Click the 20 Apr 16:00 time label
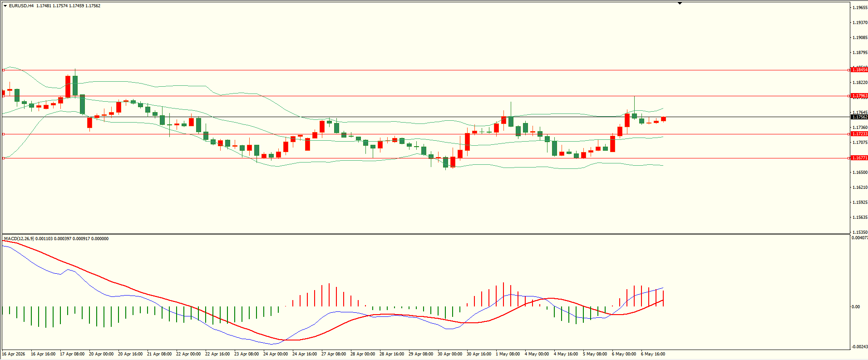 [130, 354]
